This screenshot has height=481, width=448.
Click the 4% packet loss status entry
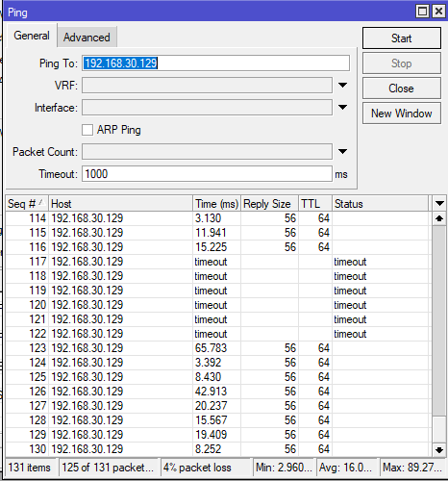[206, 468]
